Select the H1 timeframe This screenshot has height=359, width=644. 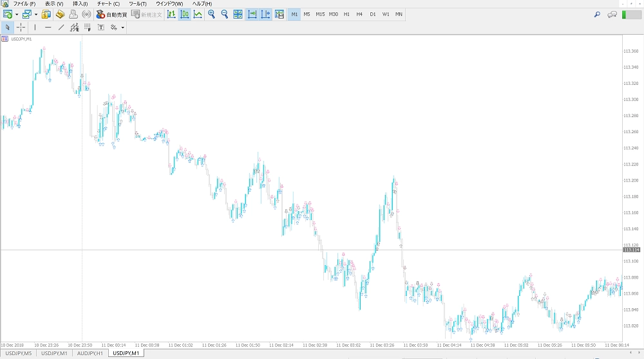pos(346,14)
